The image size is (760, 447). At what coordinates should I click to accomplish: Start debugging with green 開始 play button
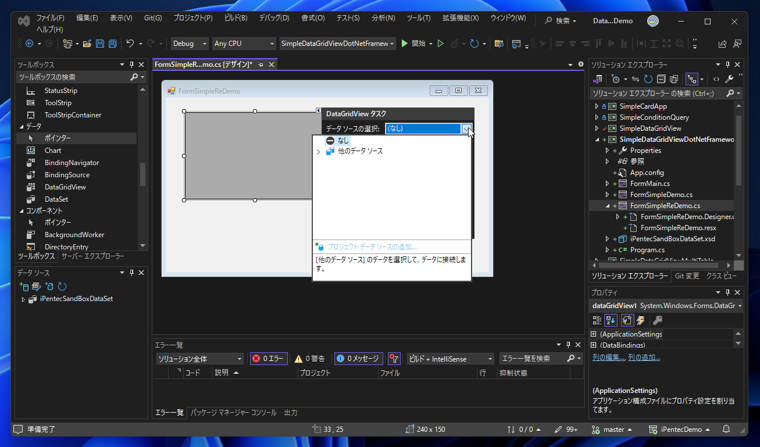point(413,44)
